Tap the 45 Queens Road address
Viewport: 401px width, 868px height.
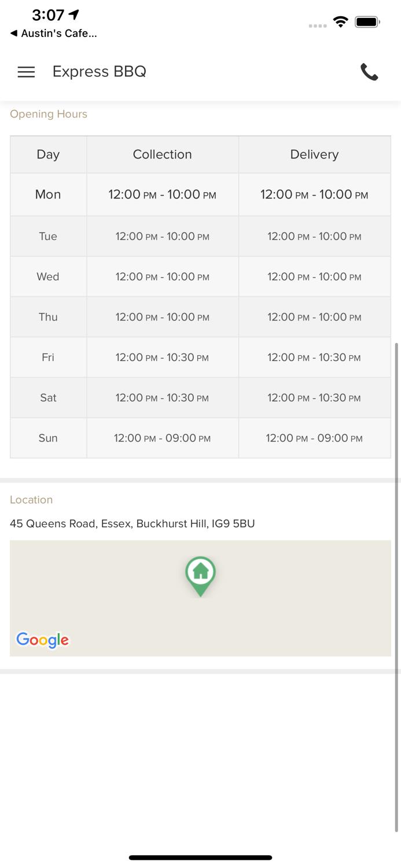coord(132,524)
